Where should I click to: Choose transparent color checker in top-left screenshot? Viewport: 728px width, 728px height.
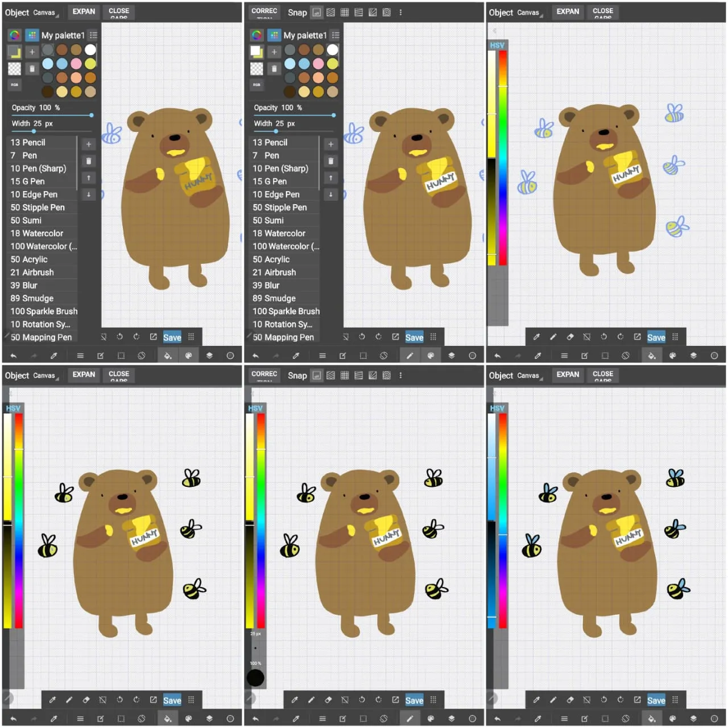coord(14,69)
